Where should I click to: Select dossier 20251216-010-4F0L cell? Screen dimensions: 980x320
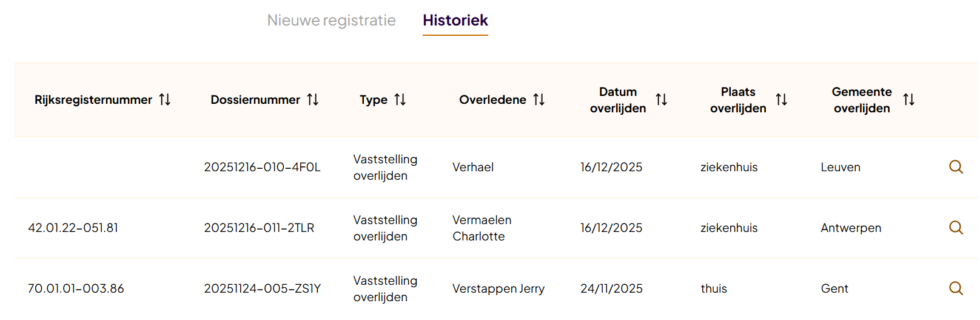262,167
